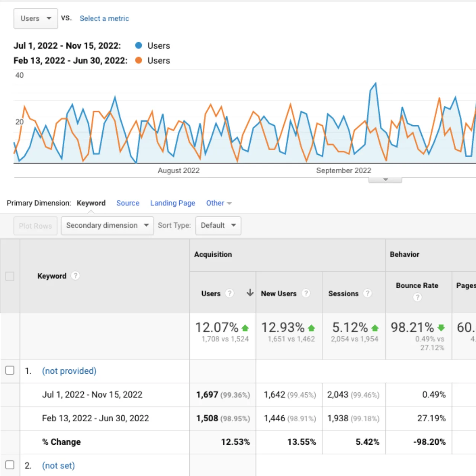Click the orange Users legend dot
The width and height of the screenshot is (476, 476).
(139, 60)
